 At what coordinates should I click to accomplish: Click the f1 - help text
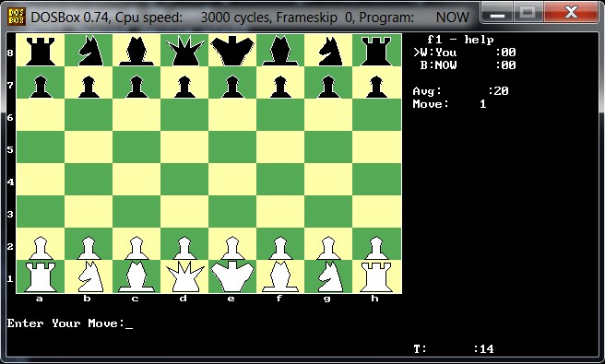pos(460,40)
